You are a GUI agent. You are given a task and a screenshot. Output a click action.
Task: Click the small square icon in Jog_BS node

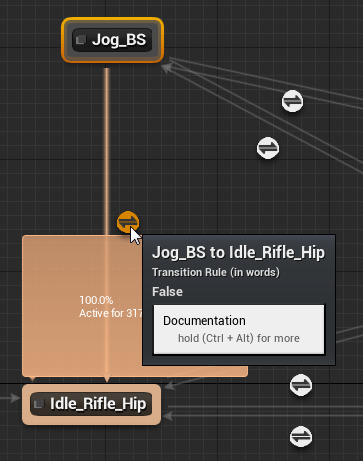point(80,40)
